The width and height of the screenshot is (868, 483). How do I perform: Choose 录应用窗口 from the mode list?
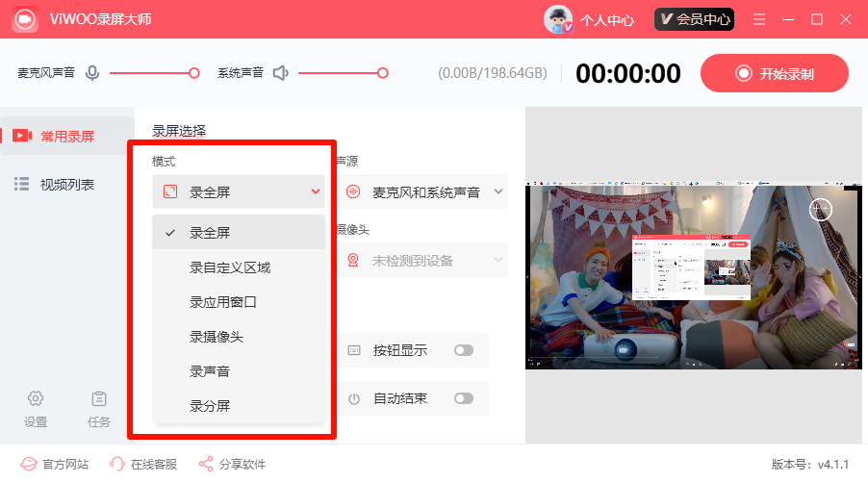click(x=239, y=302)
